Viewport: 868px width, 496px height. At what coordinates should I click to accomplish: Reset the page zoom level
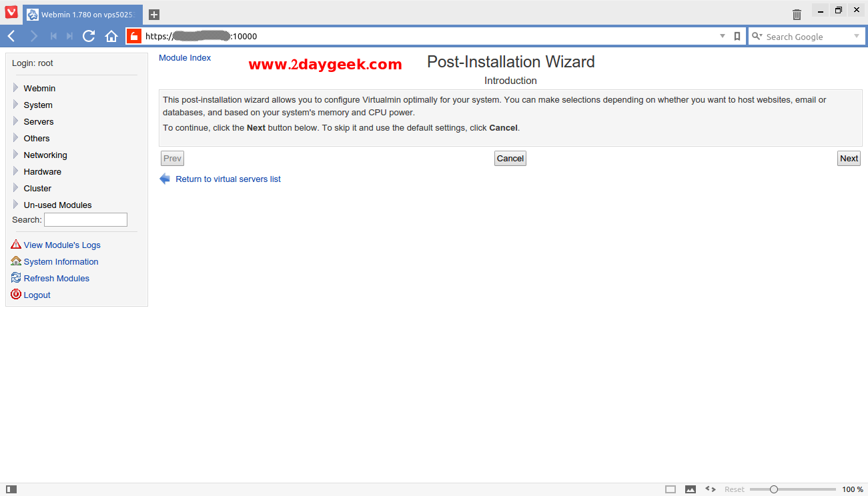click(735, 489)
